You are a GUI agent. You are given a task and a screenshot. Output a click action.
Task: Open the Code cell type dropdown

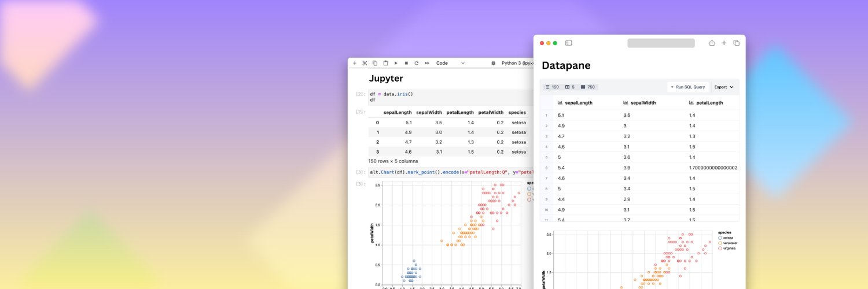click(x=450, y=63)
